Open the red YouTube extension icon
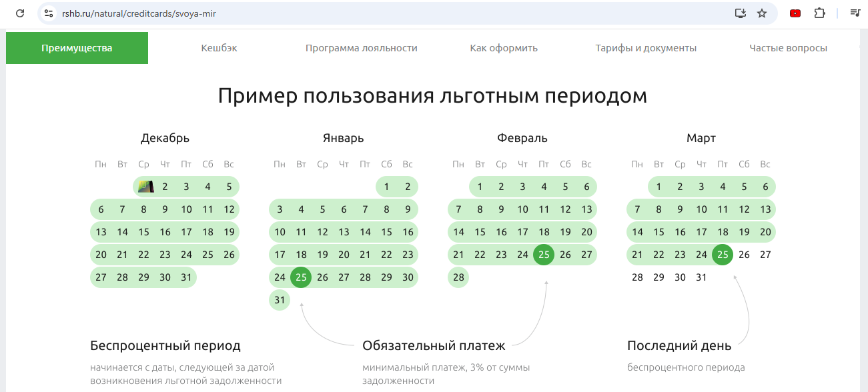868x392 pixels. click(795, 13)
